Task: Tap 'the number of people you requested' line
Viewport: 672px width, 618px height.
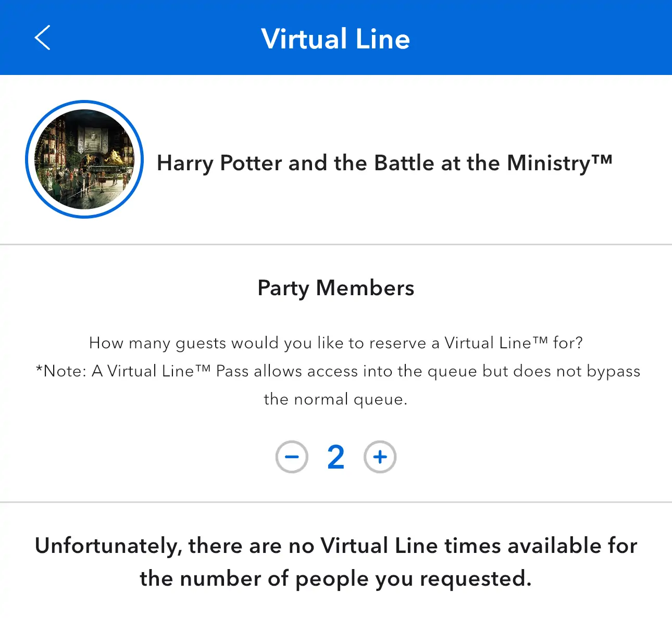Action: (x=336, y=579)
